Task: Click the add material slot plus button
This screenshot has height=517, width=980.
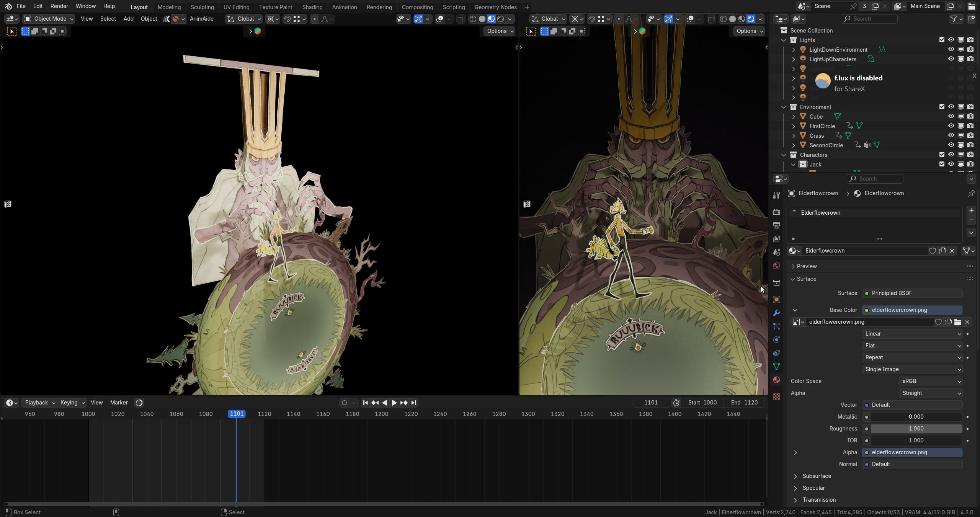Action: tap(971, 210)
